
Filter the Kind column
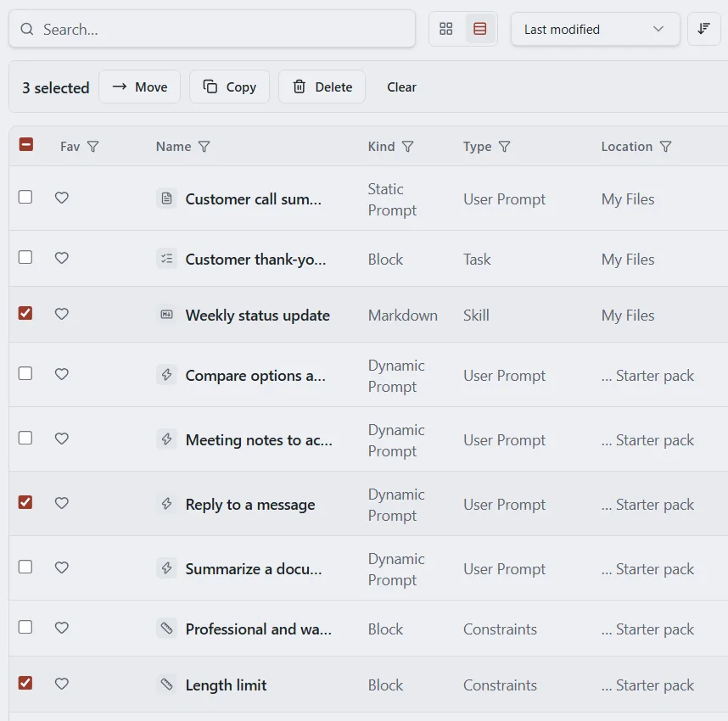pos(407,147)
